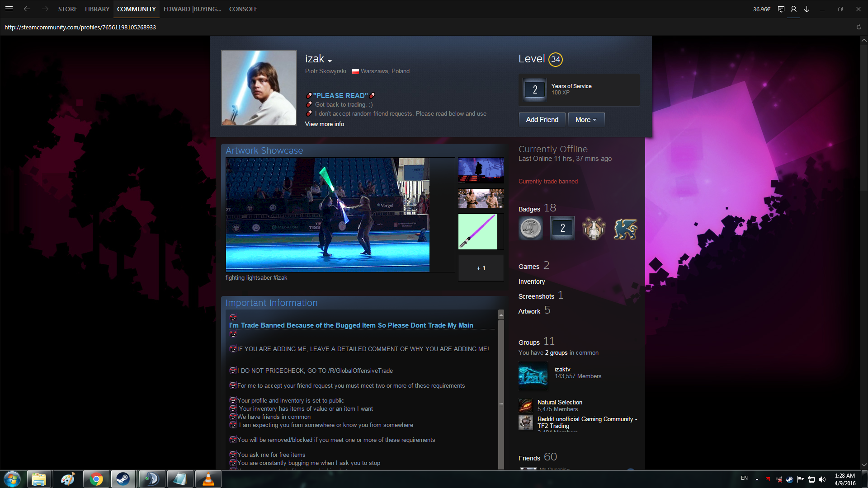The width and height of the screenshot is (868, 488).
Task: Select the purple lightsaber artwork thumbnail
Action: tap(478, 232)
